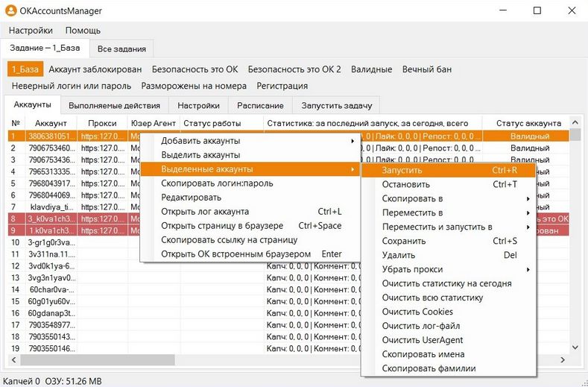
Task: Click 'Очистить Cookies' menu entry
Action: coord(417,312)
